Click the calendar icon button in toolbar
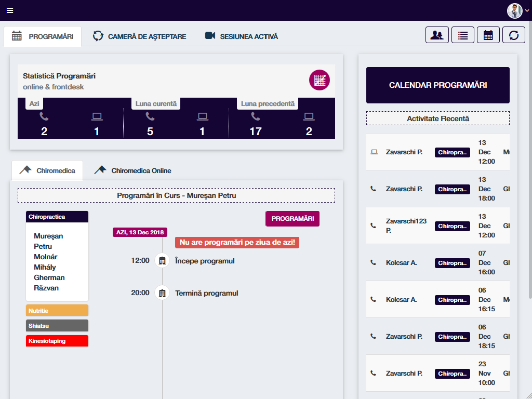Image resolution: width=532 pixels, height=399 pixels. pos(488,35)
